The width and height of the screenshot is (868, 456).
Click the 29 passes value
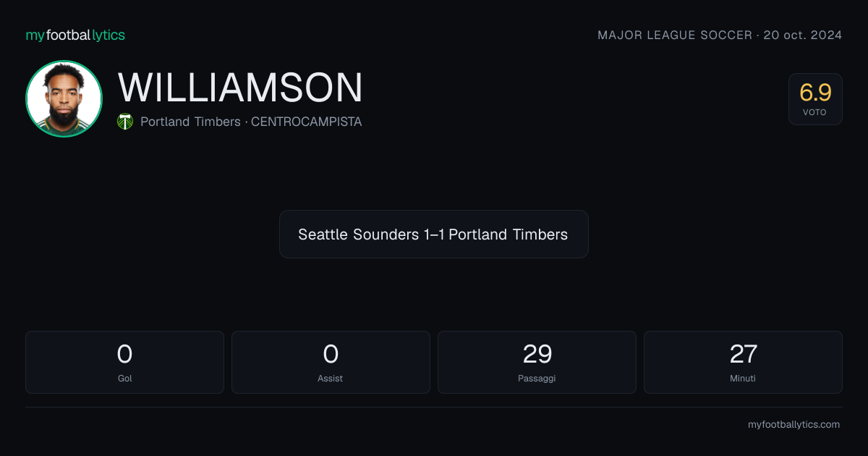537,354
